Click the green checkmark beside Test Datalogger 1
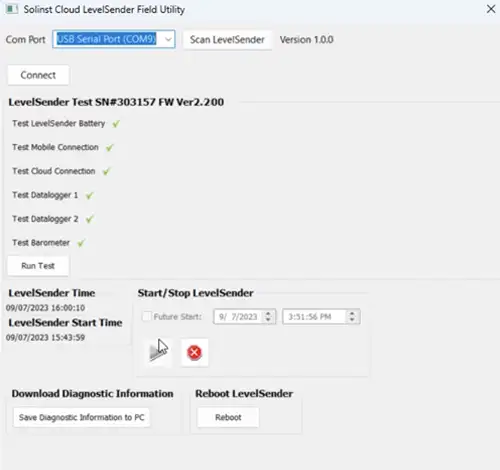Screen dimensions: 500x470 (x=89, y=196)
